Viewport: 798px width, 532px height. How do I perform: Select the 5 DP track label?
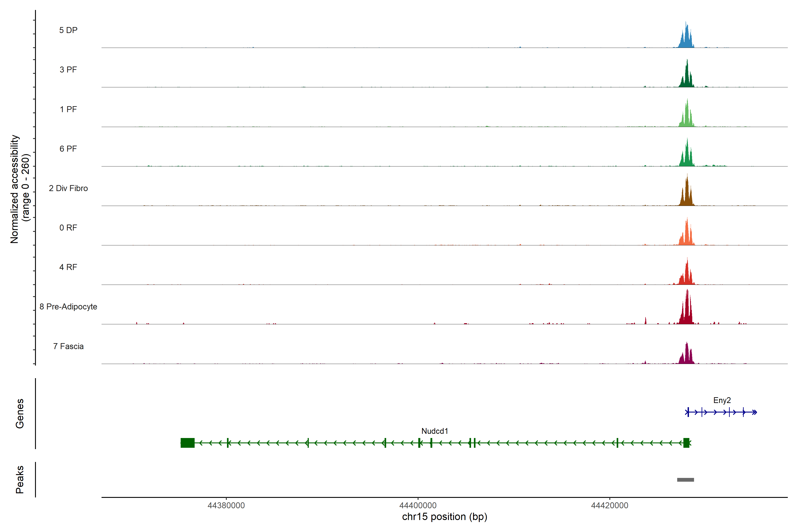click(68, 30)
